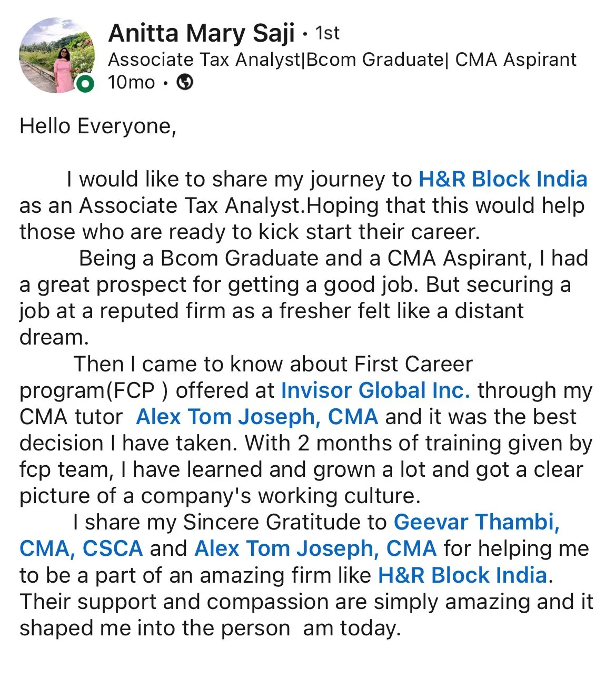
Task: Open Alex Tom Joseph link after 'CMA tutor'
Action: pos(257,417)
